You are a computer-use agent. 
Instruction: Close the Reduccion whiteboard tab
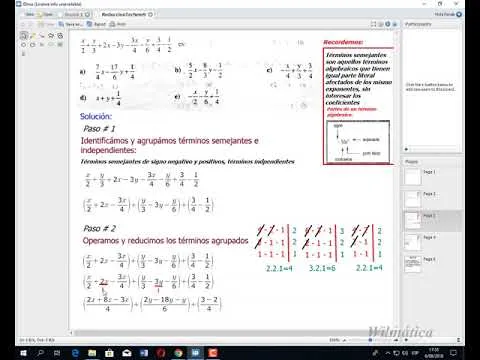tap(150, 14)
